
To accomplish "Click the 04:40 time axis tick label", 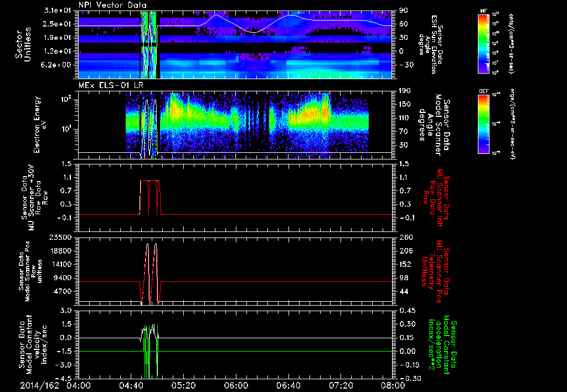I will 131,385.
